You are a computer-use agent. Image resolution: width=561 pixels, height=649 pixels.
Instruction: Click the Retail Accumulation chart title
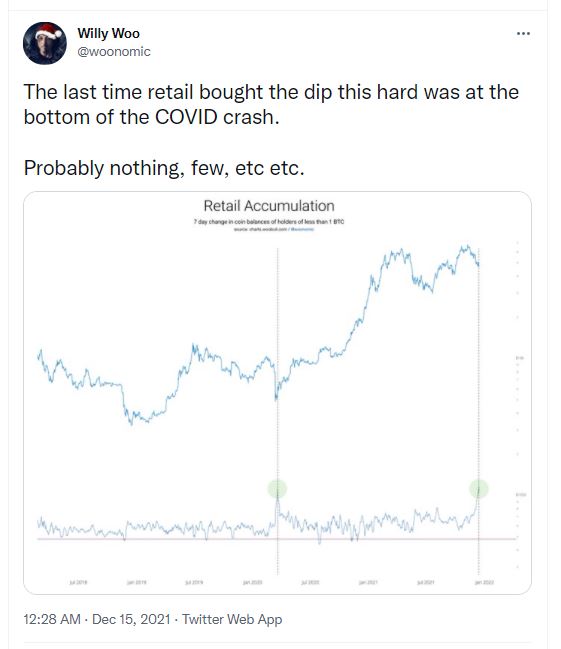269,206
